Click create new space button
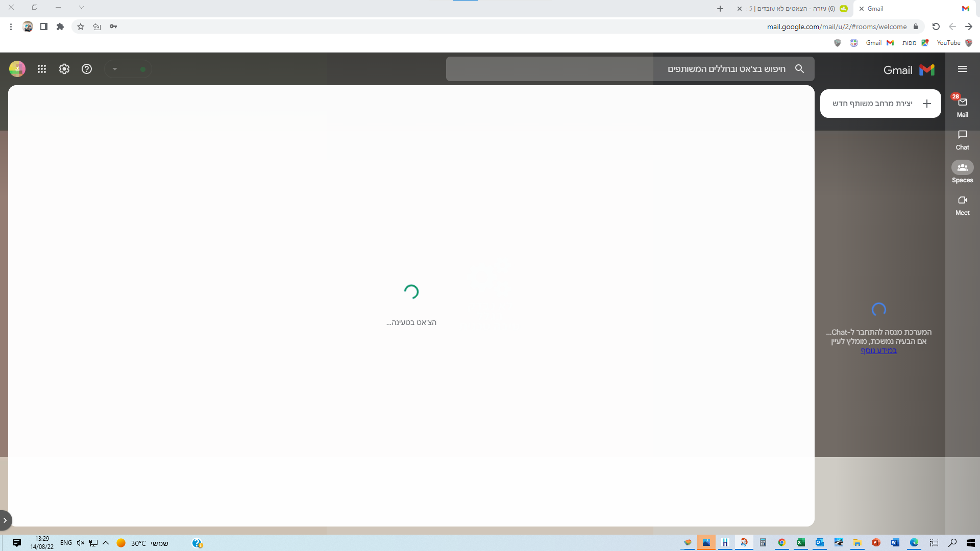The image size is (980, 551). 880,104
